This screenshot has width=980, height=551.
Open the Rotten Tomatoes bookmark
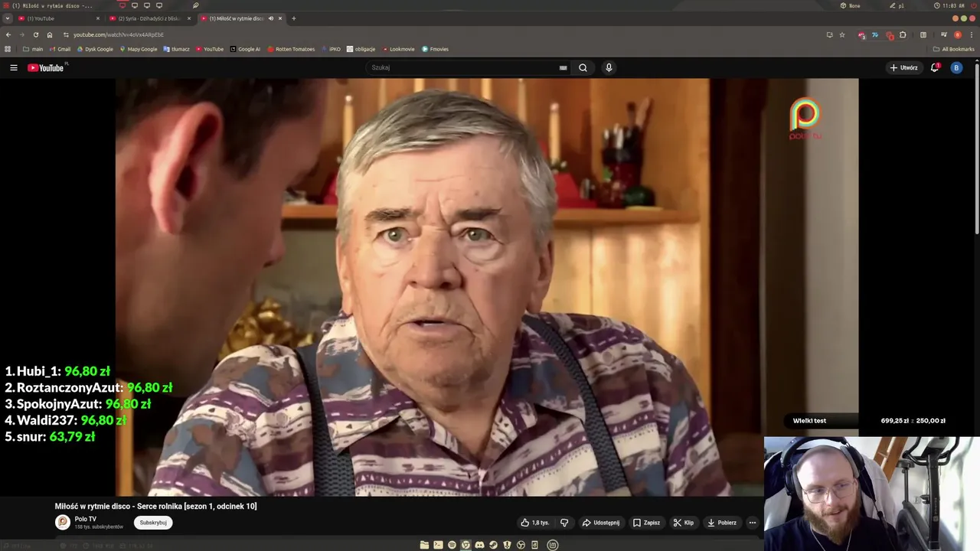291,49
